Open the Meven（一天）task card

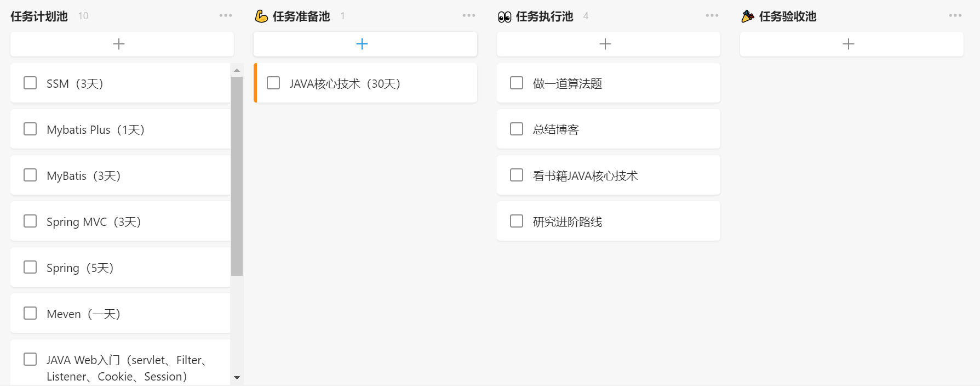pyautogui.click(x=121, y=313)
